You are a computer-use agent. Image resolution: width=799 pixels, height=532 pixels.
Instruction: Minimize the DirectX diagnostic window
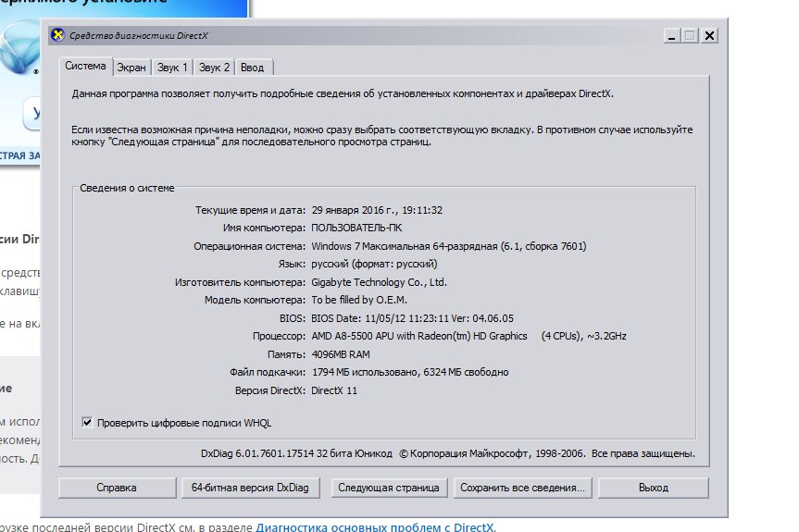coord(672,36)
